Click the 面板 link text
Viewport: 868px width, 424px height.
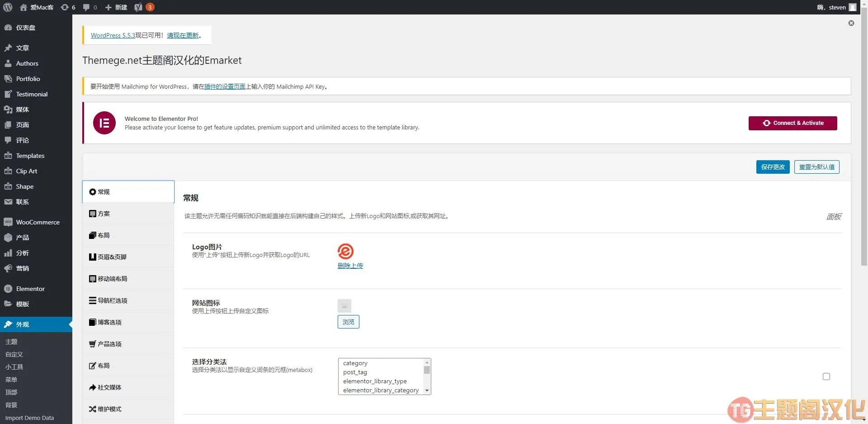[834, 217]
